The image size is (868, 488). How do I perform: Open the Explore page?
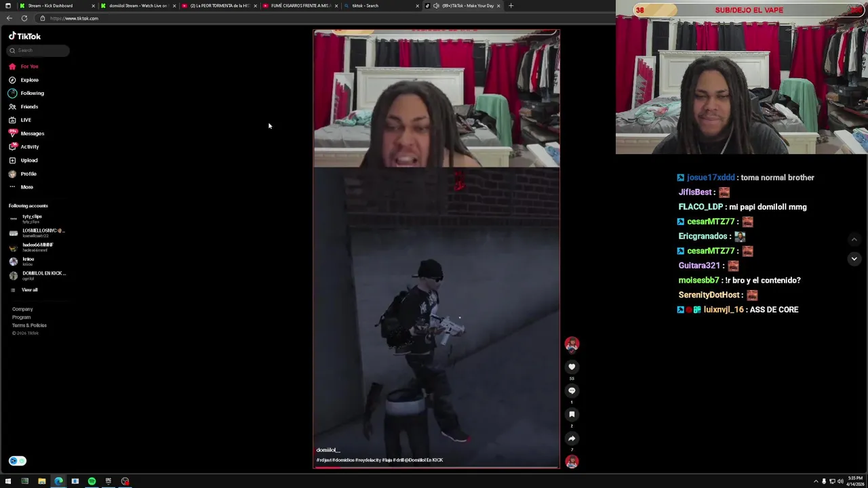click(x=24, y=80)
